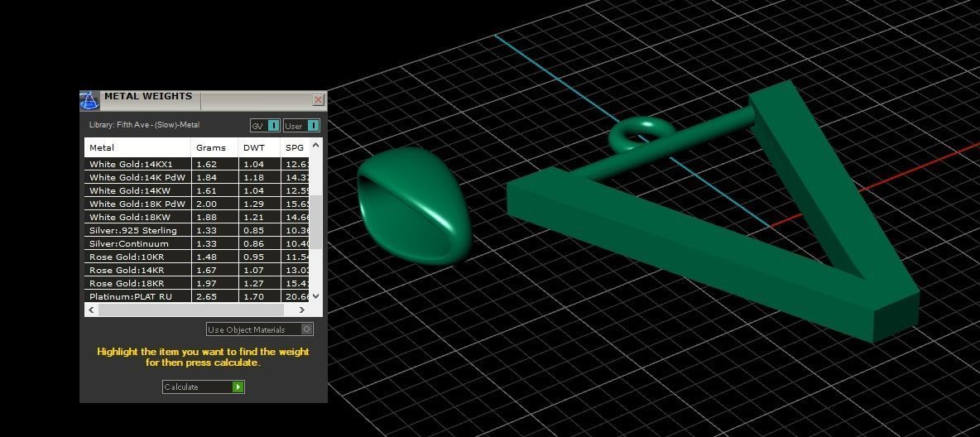980x437 pixels.
Task: Select the Silver:Continuum row
Action: pos(198,244)
